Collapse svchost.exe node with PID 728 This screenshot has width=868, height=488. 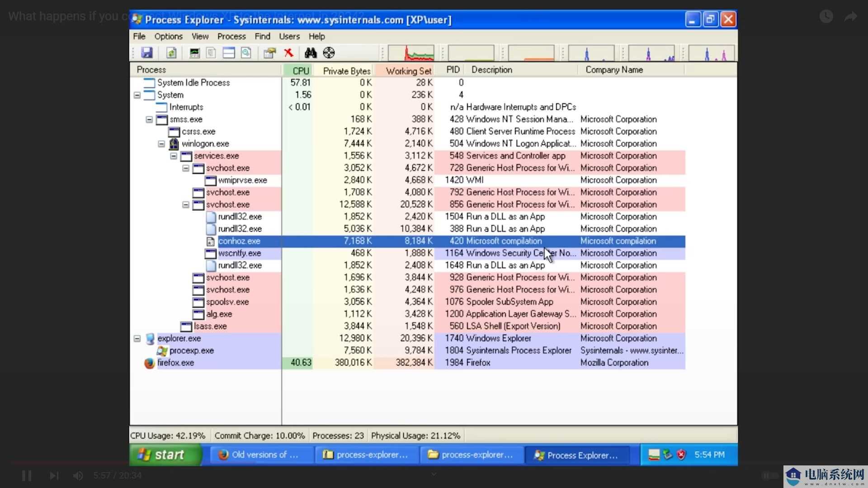pos(186,169)
